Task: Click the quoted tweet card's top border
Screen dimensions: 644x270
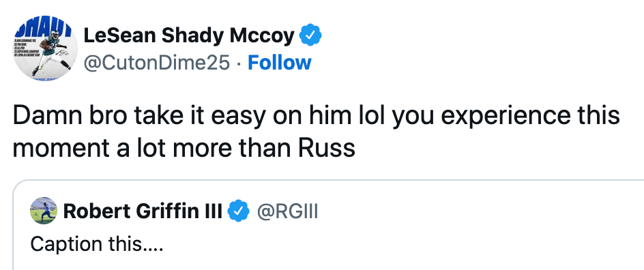Action: [329, 181]
